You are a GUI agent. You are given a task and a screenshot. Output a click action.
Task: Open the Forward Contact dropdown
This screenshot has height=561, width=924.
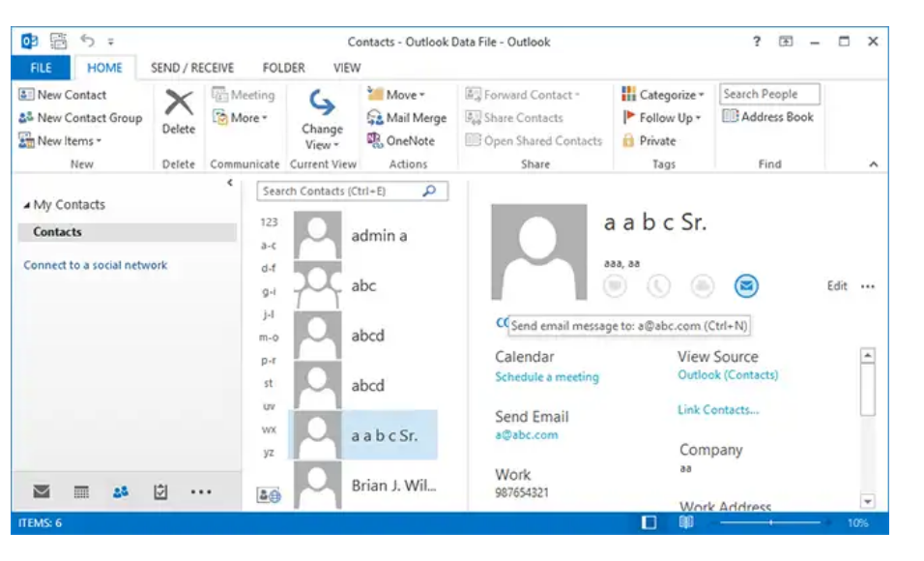pos(523,95)
